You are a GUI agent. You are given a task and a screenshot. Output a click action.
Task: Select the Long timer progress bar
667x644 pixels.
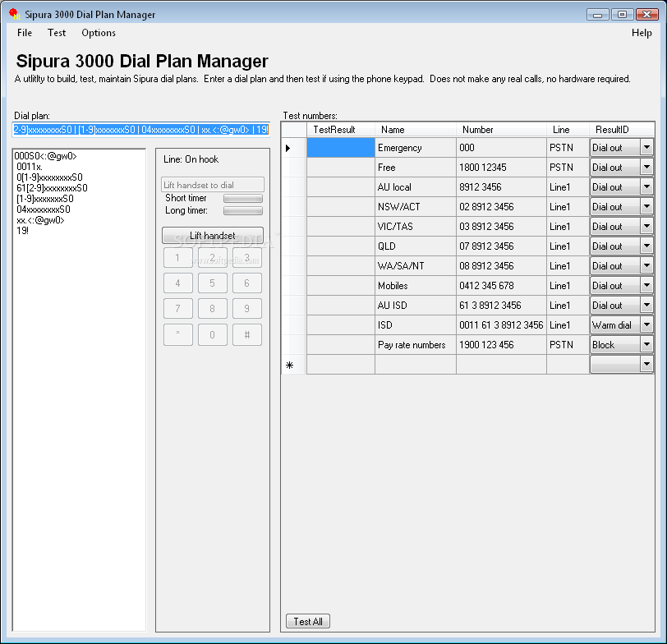tap(243, 210)
